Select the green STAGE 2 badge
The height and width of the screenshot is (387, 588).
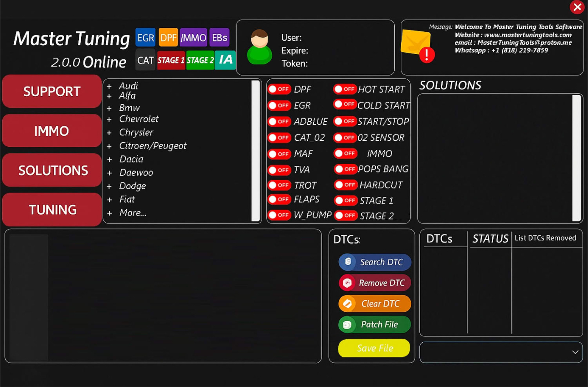[x=200, y=60]
